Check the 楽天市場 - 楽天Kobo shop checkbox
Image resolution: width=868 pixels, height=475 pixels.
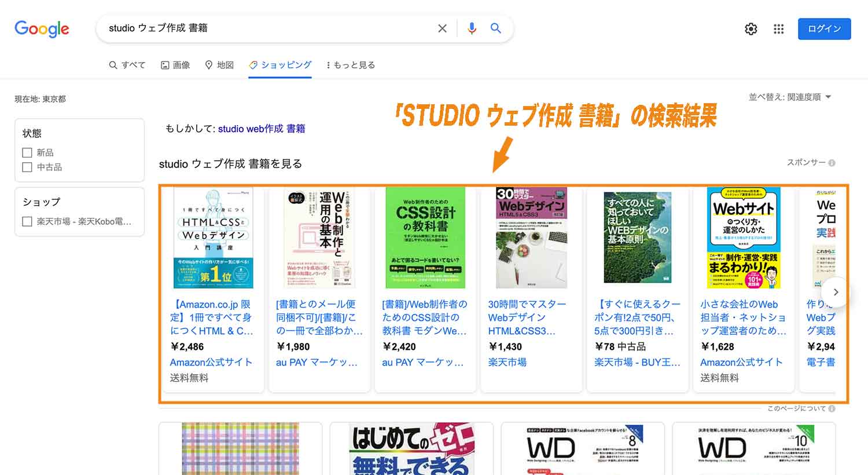click(27, 221)
